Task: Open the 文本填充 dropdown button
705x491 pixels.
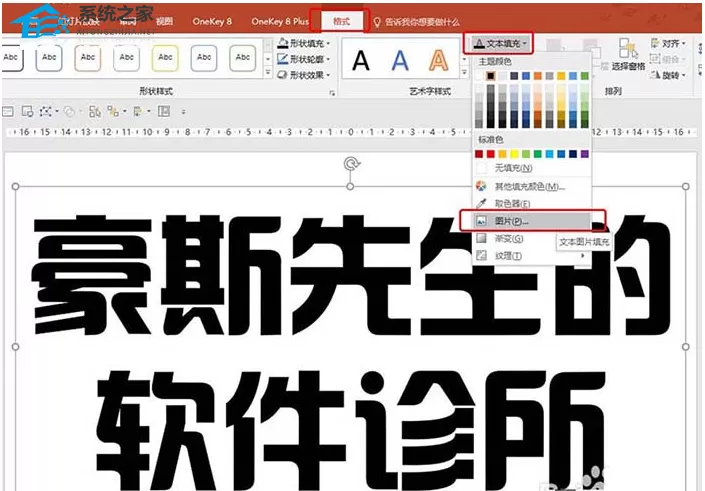Action: click(501, 44)
